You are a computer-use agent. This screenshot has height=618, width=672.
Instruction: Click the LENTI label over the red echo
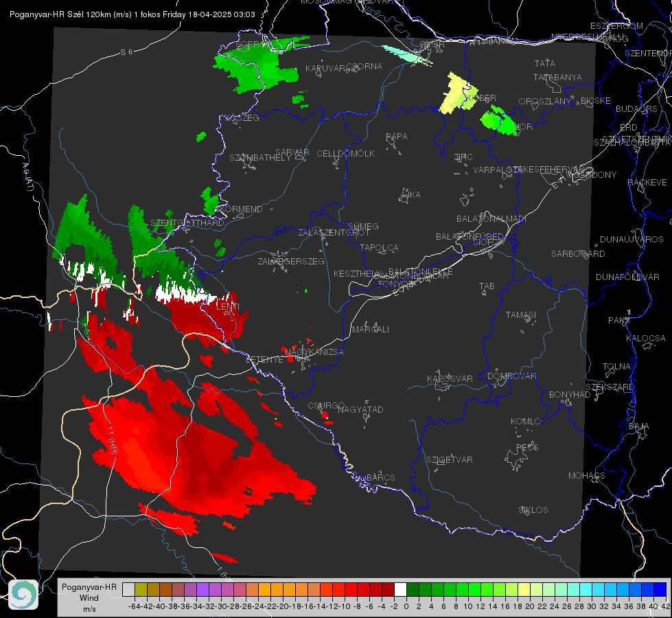click(228, 307)
